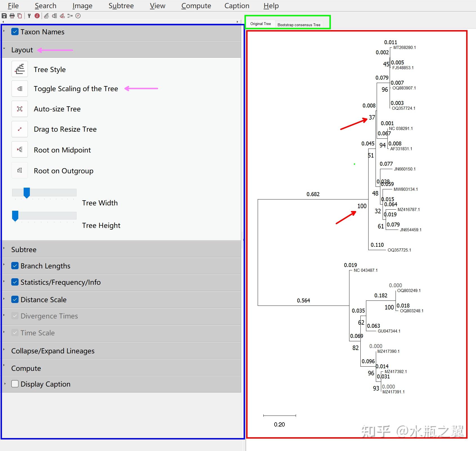Image resolution: width=476 pixels, height=451 pixels.
Task: Expand the Divergence Times section arrow
Action: point(4,315)
